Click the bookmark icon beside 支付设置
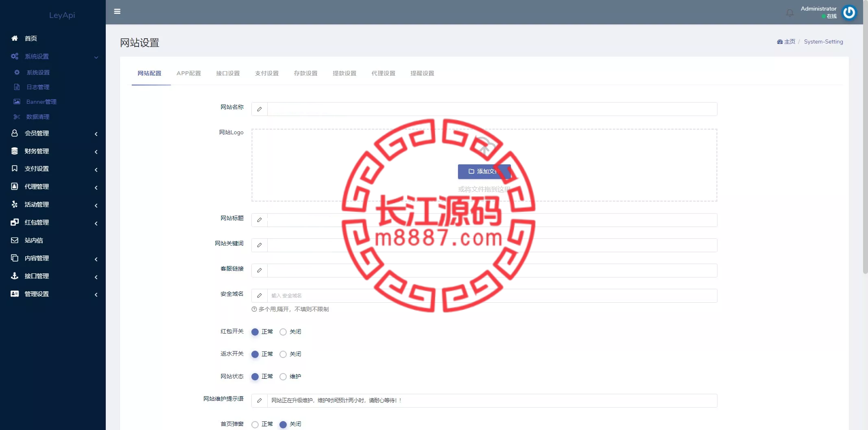The width and height of the screenshot is (868, 430). click(15, 168)
